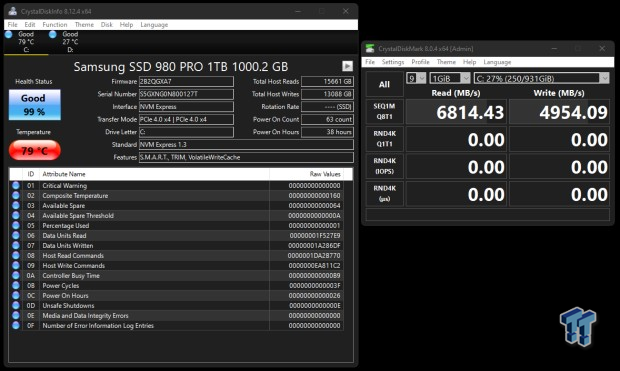Open Function menu in CrystalDiskInfo
620x371 pixels.
pos(55,25)
